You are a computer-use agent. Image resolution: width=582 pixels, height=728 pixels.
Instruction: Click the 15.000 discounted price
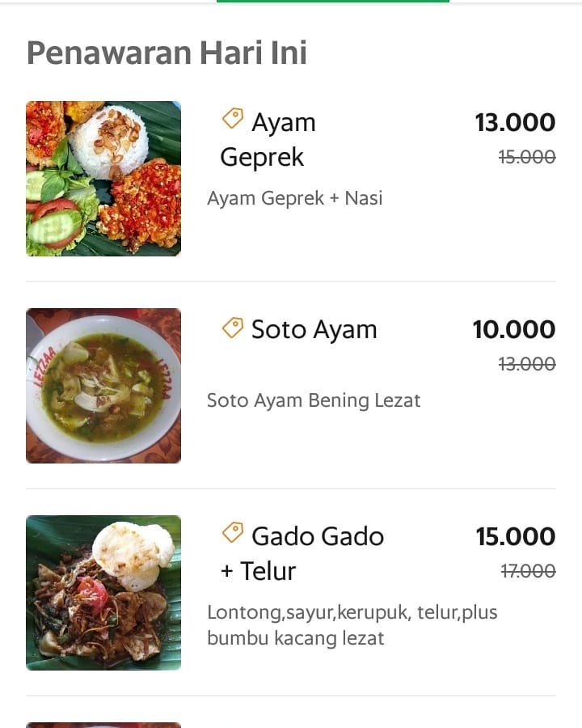click(516, 537)
